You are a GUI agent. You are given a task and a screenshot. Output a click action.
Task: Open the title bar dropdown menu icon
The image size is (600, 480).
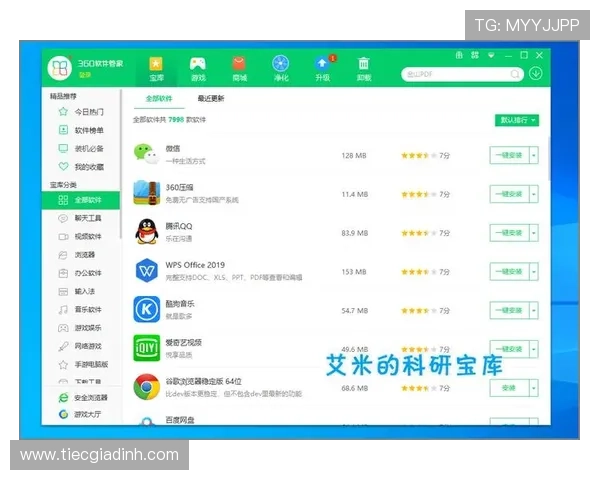tap(491, 56)
